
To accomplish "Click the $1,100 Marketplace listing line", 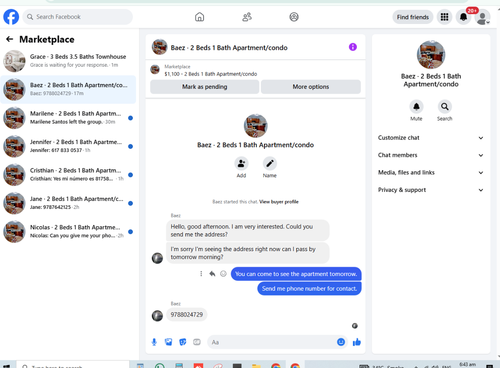I will tap(210, 74).
